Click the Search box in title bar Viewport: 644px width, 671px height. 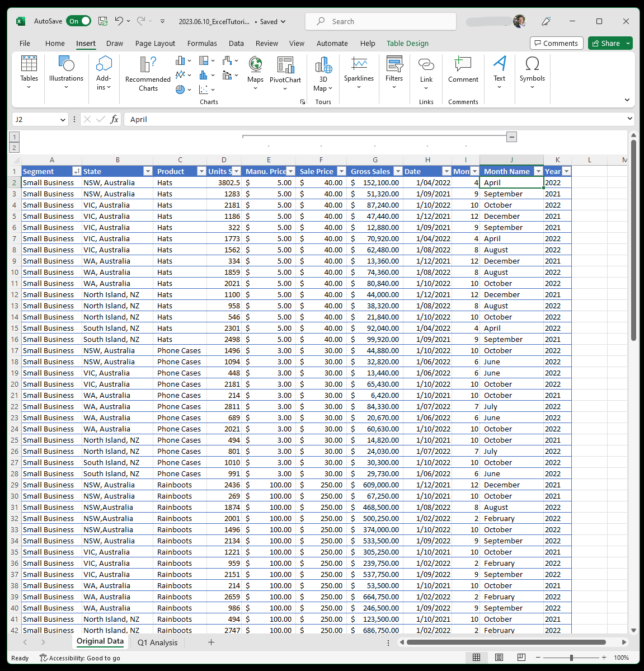point(380,21)
